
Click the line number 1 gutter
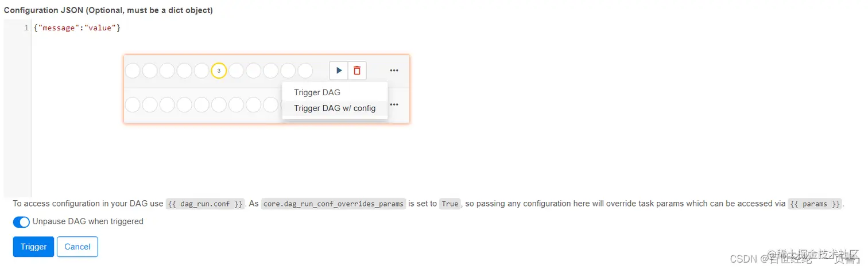[x=26, y=28]
